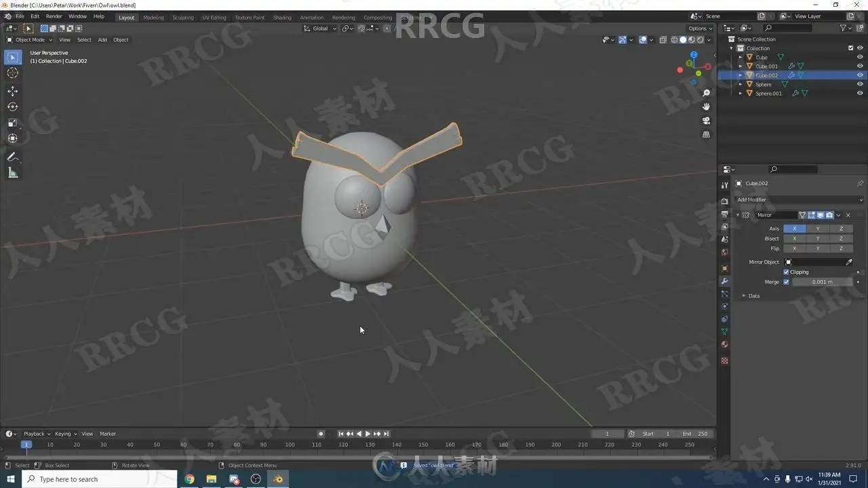
Task: Open the viewport Options dropdown
Action: (x=701, y=28)
